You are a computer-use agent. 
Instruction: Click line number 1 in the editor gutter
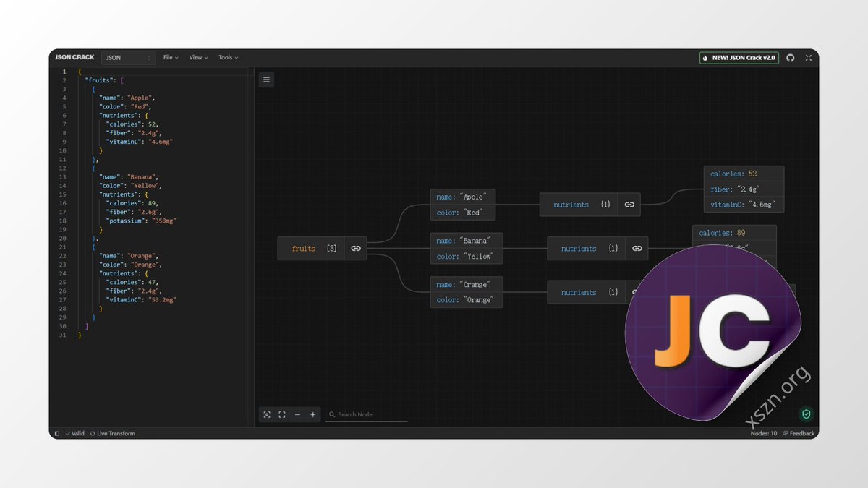coord(64,72)
